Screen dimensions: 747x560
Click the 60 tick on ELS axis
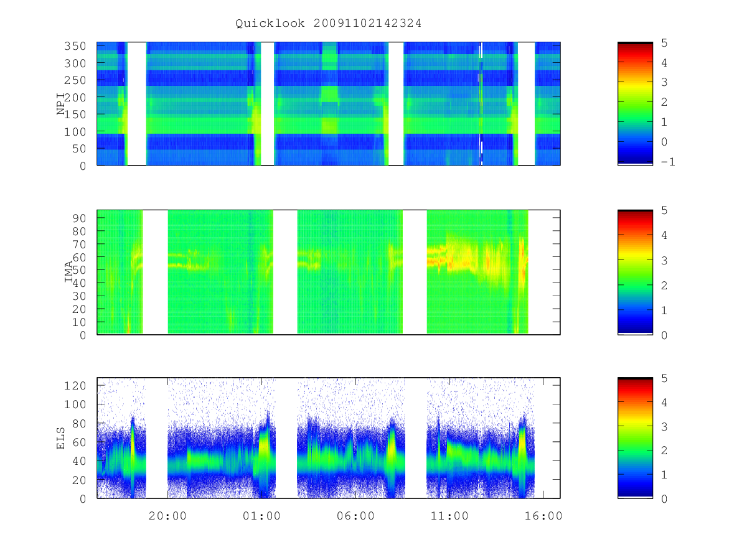(x=79, y=442)
